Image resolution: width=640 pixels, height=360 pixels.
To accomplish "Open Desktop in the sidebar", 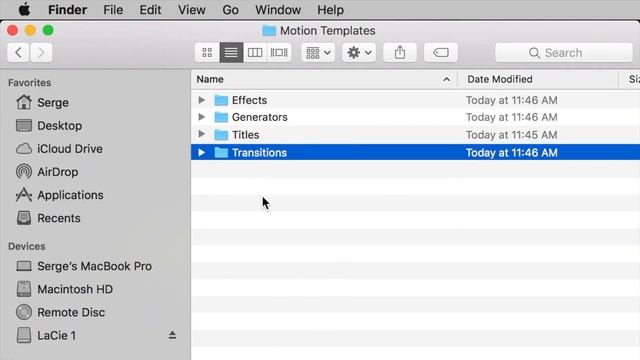I will (49, 126).
